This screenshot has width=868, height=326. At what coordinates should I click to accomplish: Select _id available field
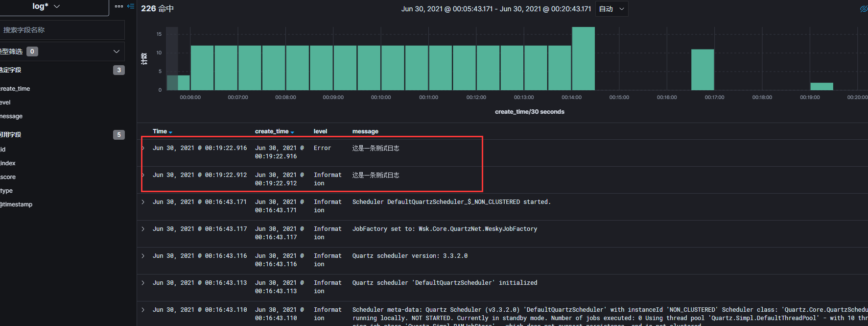(3, 150)
